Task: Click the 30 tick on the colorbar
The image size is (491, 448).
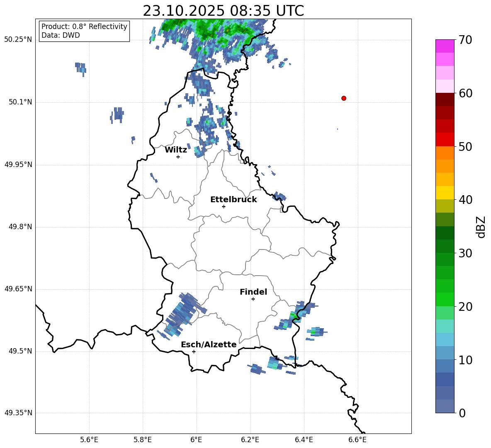Action: tap(465, 253)
